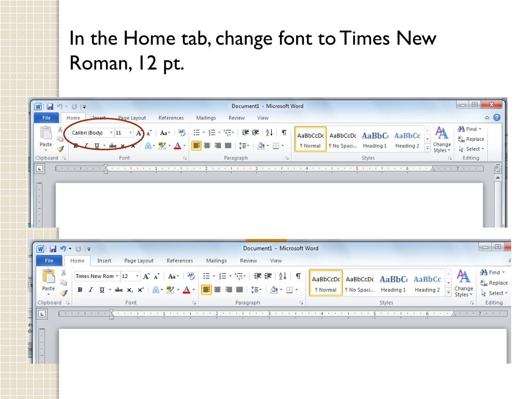Click Text Highlight Color in Times New Roman window

[x=170, y=290]
